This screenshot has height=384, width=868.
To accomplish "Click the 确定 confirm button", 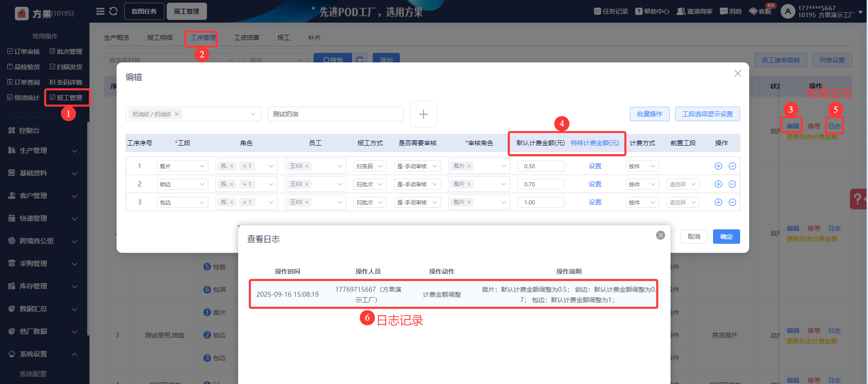I will tap(726, 237).
